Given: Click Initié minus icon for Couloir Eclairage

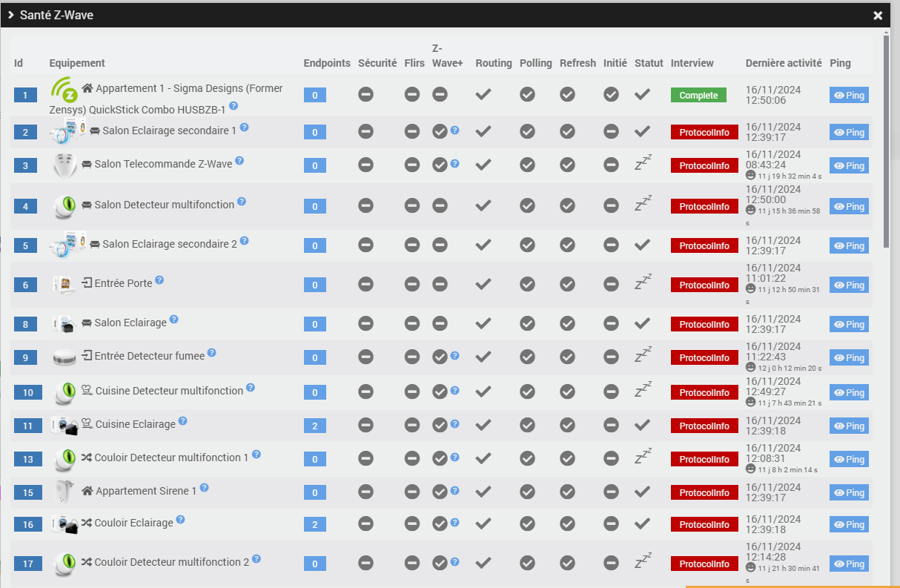Looking at the screenshot, I should [611, 523].
